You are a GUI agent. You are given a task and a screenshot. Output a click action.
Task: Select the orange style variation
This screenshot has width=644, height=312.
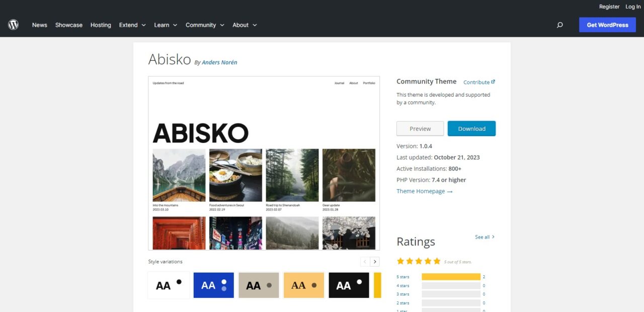pos(304,285)
